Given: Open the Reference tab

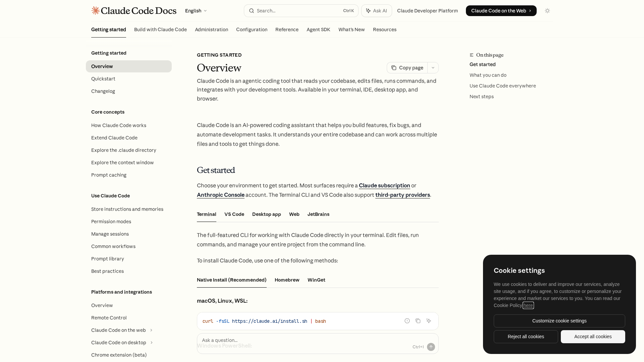Looking at the screenshot, I should pyautogui.click(x=287, y=29).
